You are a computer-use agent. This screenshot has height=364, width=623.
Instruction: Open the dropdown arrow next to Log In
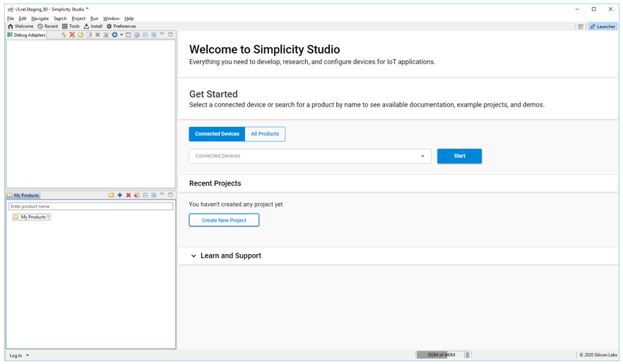[x=28, y=356]
